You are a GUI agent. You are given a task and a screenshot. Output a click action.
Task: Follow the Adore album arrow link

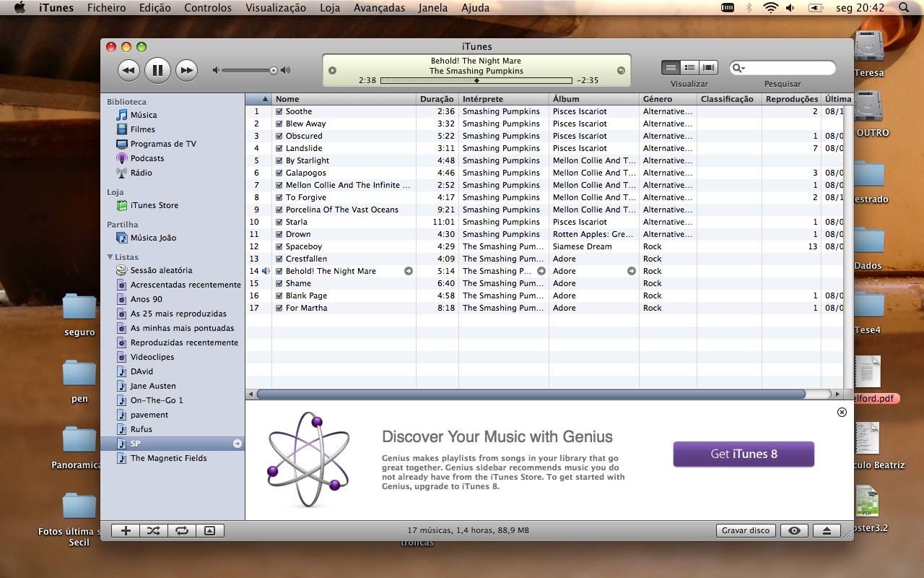coord(632,271)
